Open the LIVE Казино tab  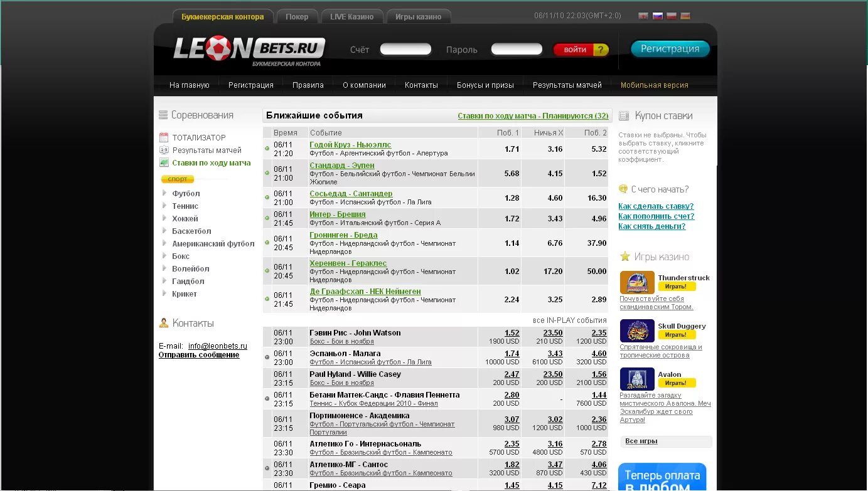pos(351,17)
